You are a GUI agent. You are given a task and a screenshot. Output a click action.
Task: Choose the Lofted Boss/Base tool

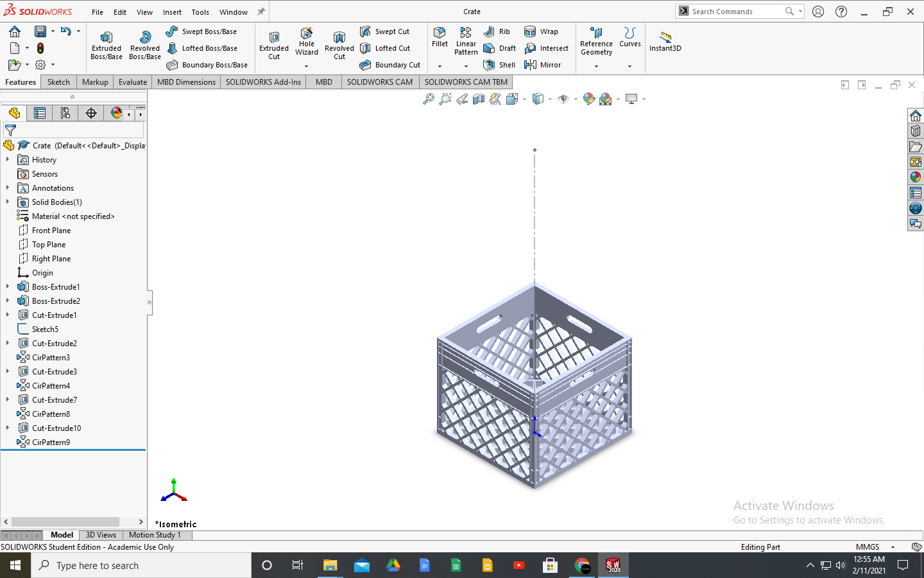point(202,48)
